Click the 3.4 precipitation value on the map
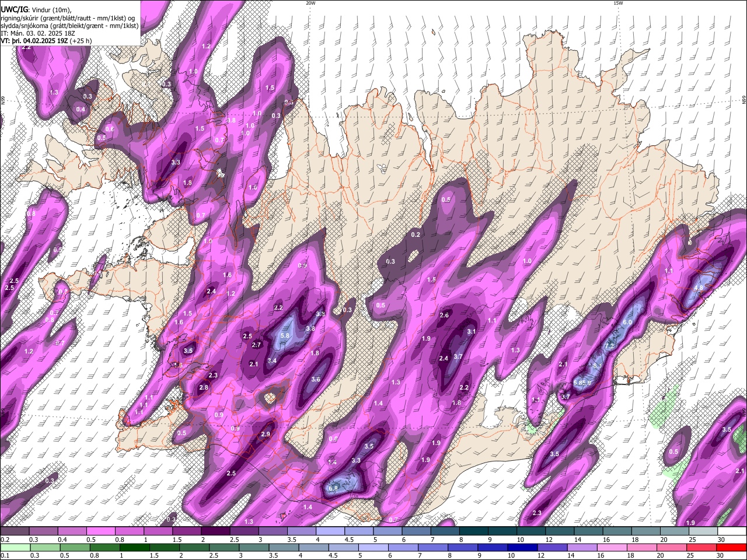The height and width of the screenshot is (560, 747). 272,360
